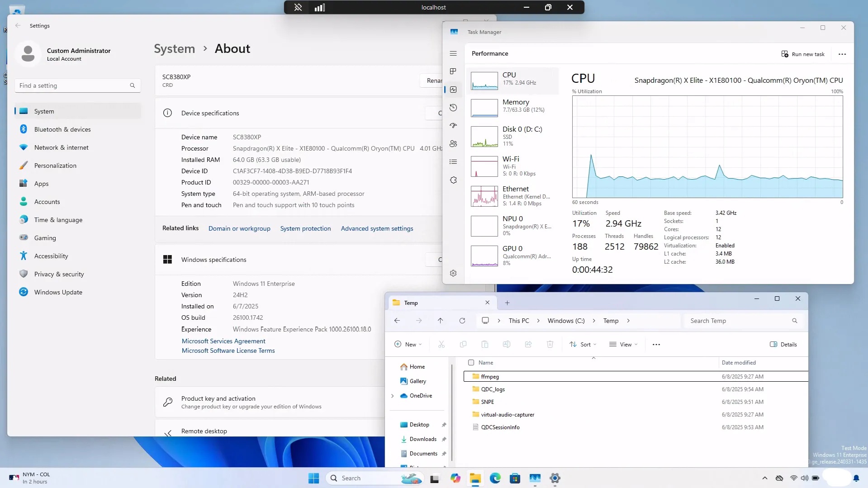The width and height of the screenshot is (868, 488).
Task: Sort by Date modified column header
Action: pyautogui.click(x=739, y=362)
